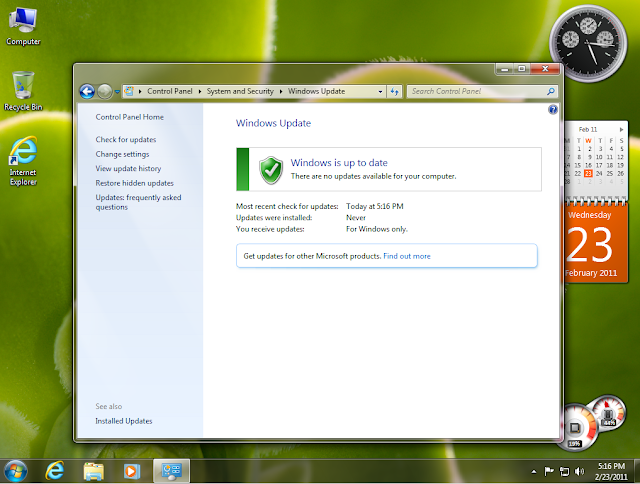Open Windows Explorer from taskbar
Viewport: 640px width, 484px height.
point(93,471)
